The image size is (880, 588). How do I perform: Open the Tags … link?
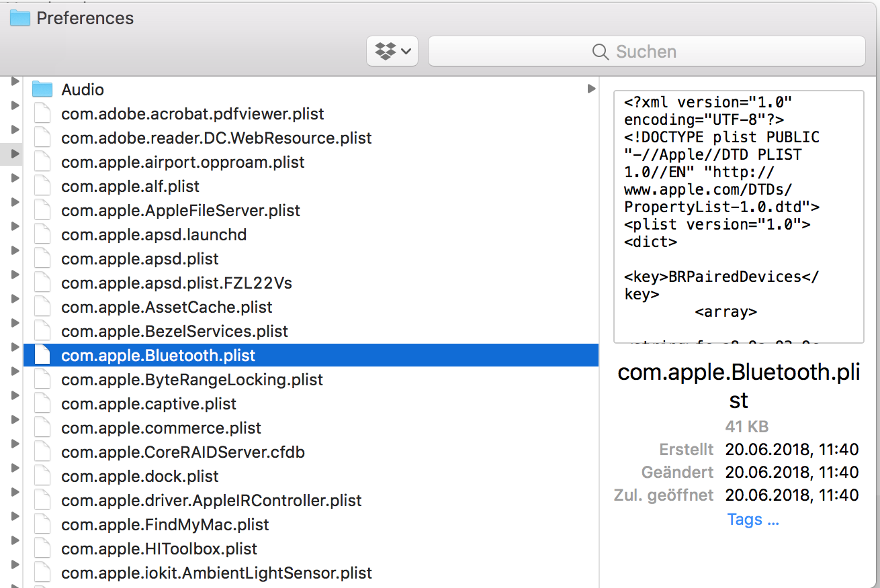753,520
